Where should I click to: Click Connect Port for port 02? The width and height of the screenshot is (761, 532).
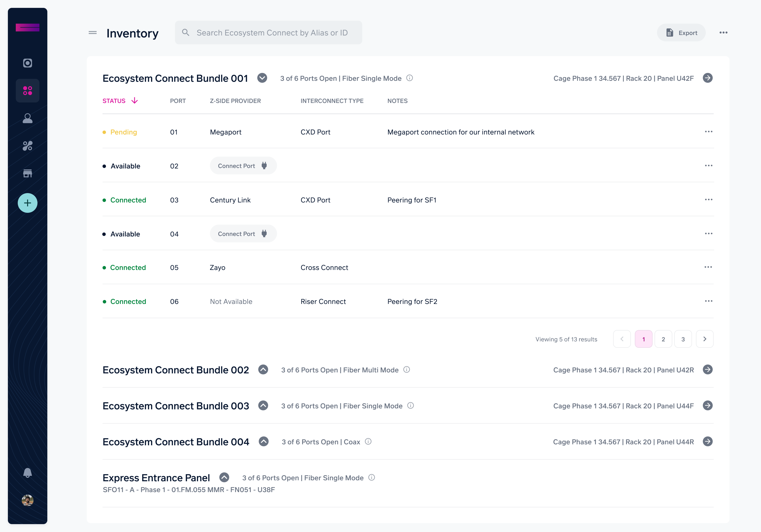[x=243, y=166]
